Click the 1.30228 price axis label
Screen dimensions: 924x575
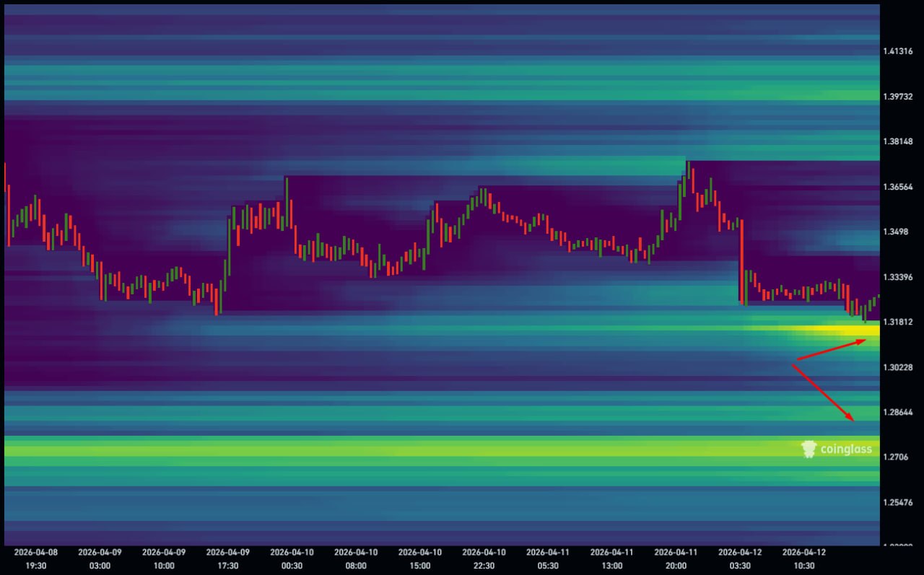pyautogui.click(x=898, y=367)
